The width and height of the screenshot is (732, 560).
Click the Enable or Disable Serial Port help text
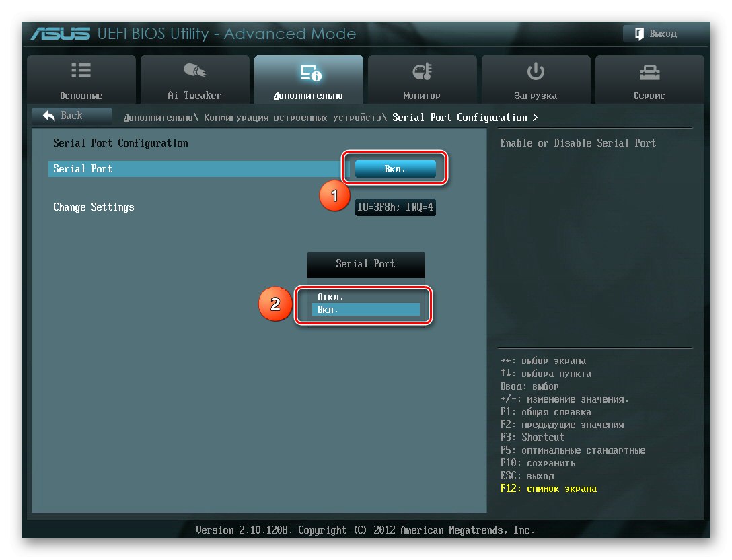pos(578,143)
